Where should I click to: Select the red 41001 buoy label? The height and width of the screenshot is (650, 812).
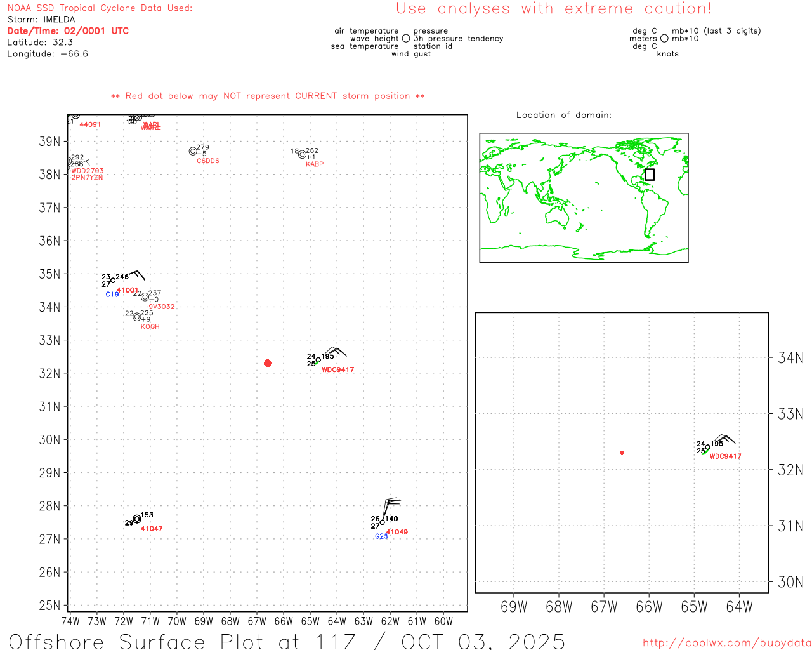click(x=128, y=290)
